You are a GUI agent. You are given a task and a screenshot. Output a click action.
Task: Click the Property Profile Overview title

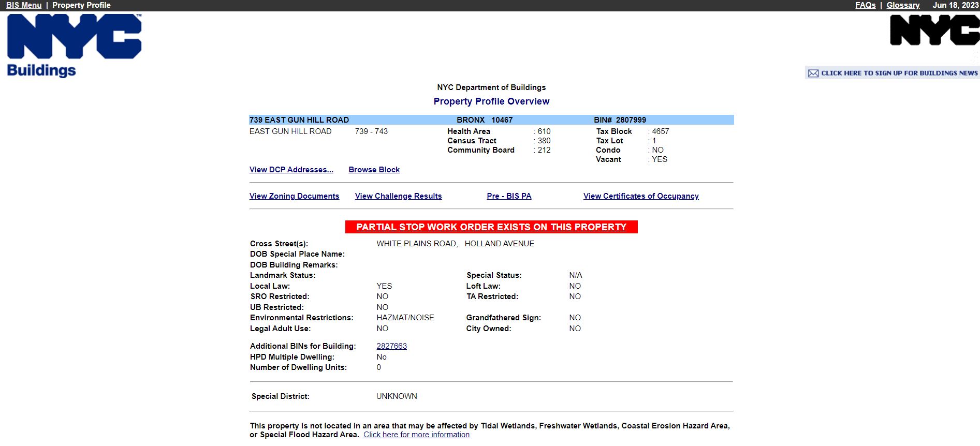[491, 101]
